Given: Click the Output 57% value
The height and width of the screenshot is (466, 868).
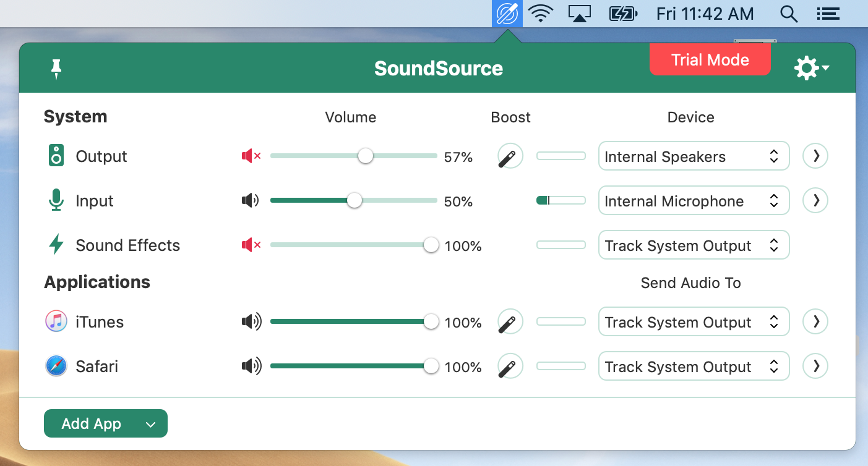Looking at the screenshot, I should click(x=458, y=157).
